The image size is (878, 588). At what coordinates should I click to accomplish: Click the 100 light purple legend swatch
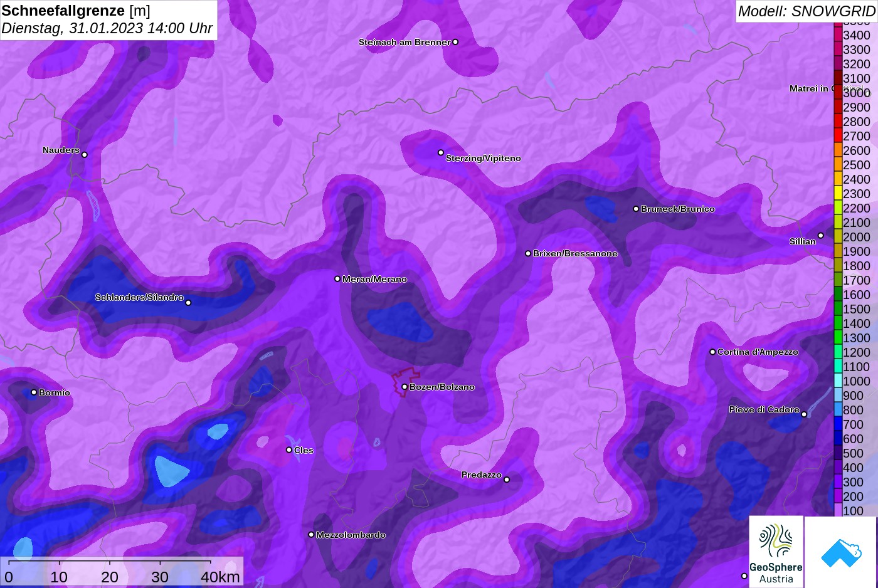point(838,510)
